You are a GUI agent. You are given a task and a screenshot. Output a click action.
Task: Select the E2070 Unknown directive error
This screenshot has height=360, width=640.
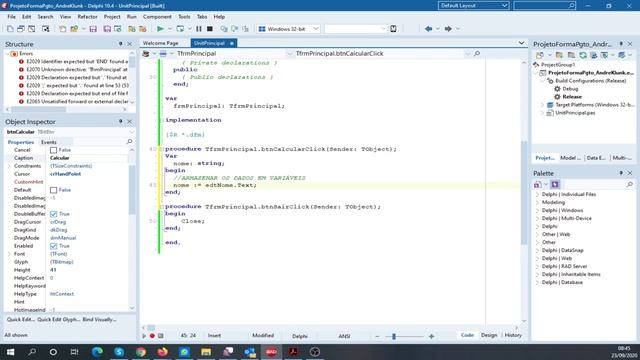tap(77, 69)
